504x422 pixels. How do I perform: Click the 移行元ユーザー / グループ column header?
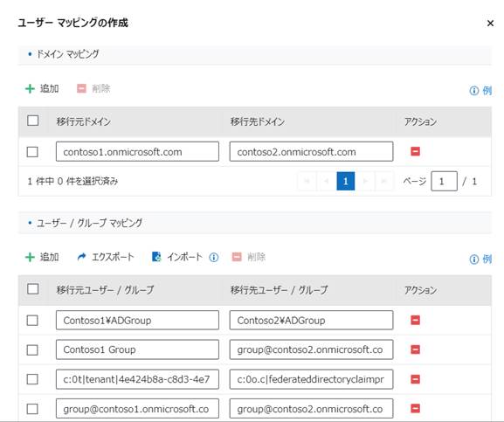point(105,290)
